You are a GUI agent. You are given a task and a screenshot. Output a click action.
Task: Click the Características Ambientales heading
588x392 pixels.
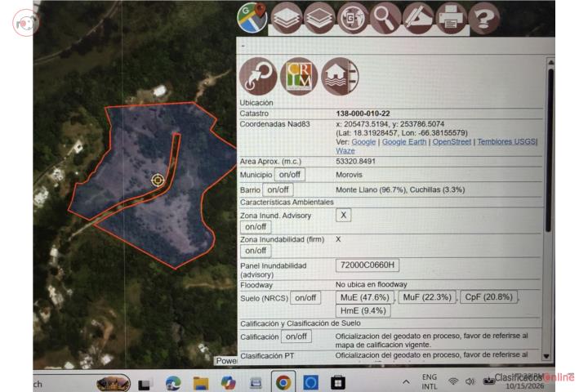pyautogui.click(x=287, y=203)
